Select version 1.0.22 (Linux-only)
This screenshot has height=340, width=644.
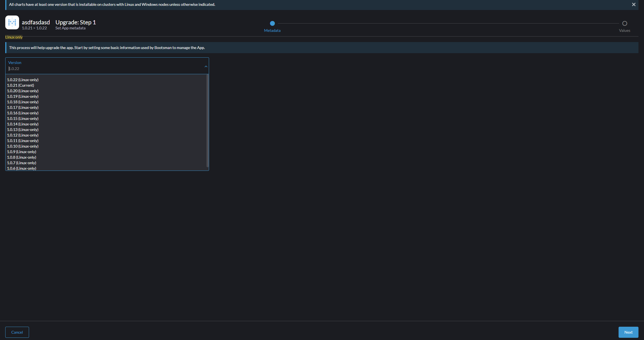(23, 80)
